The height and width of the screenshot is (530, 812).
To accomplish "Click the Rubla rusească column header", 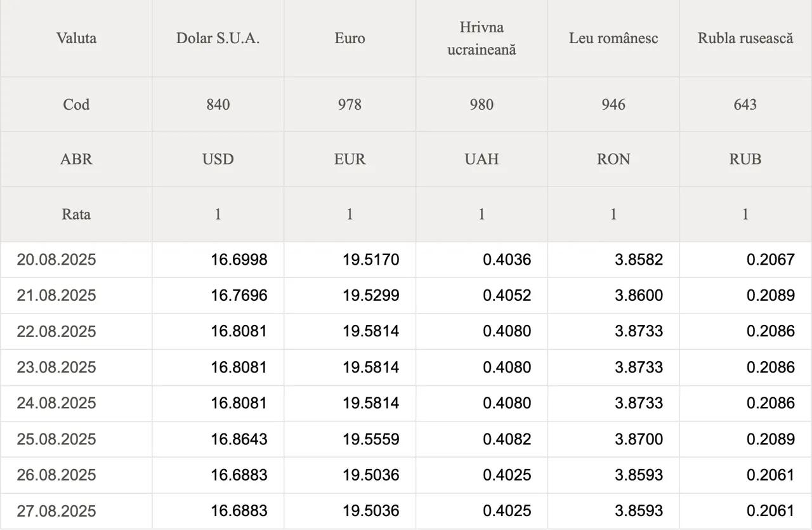I will [745, 38].
